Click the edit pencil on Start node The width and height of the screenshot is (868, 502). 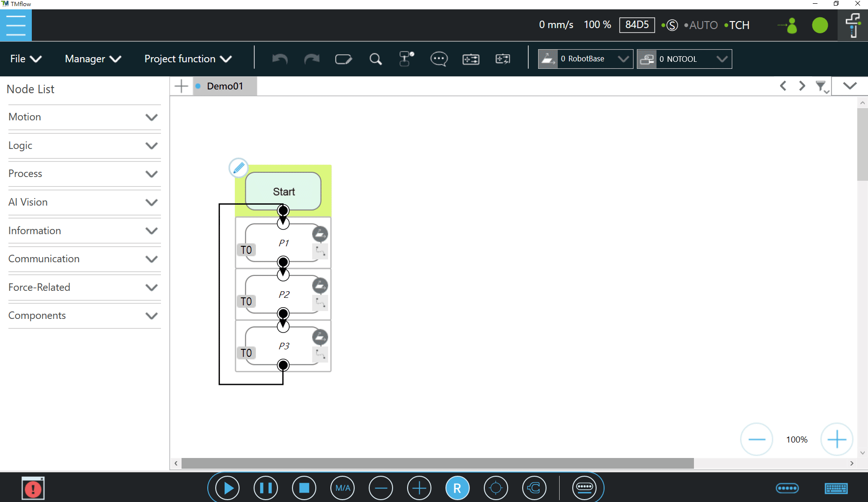238,167
